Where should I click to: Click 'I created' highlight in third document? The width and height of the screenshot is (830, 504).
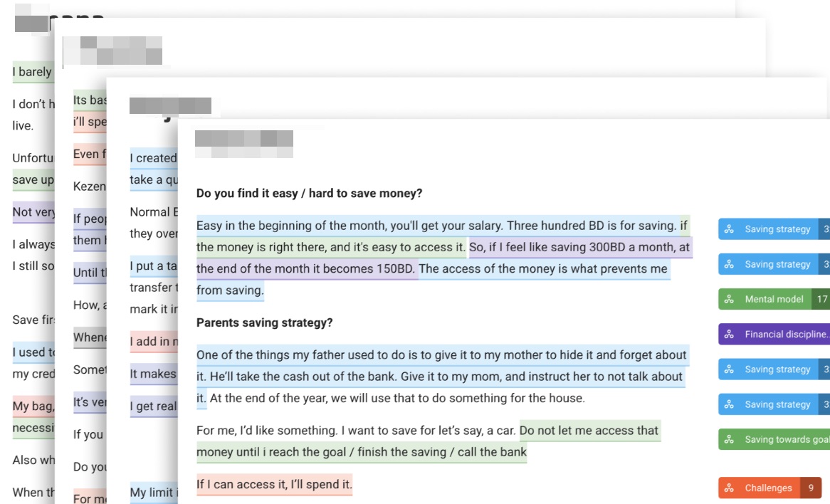tap(154, 158)
